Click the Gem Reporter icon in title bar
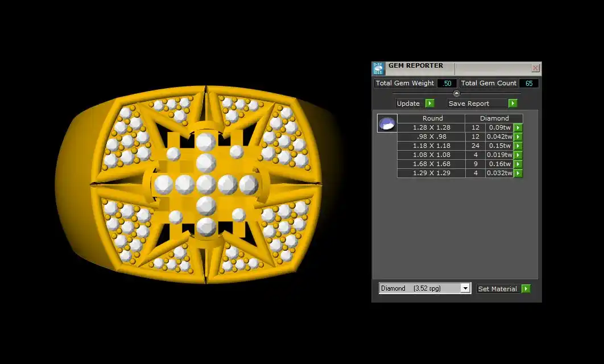 pos(379,69)
